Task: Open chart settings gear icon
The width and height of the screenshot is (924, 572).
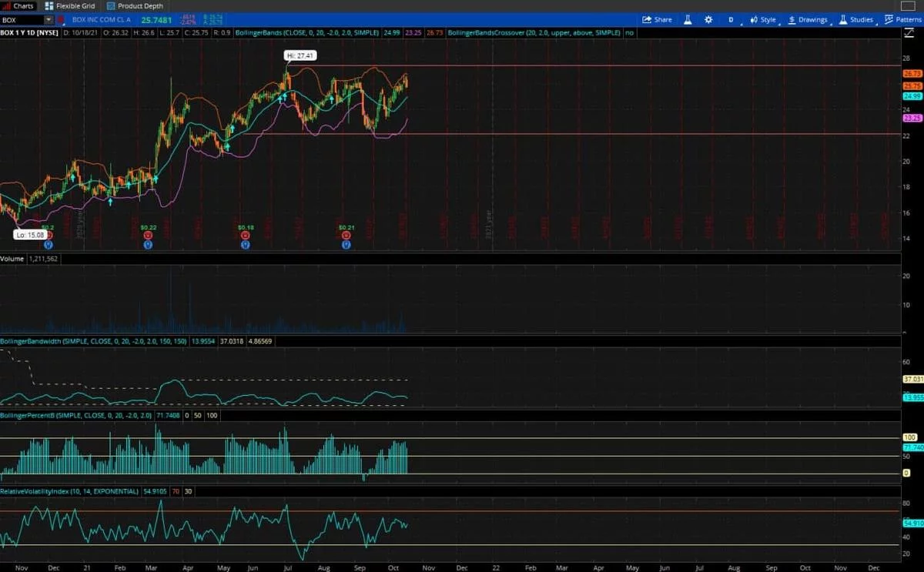Action: [x=708, y=19]
